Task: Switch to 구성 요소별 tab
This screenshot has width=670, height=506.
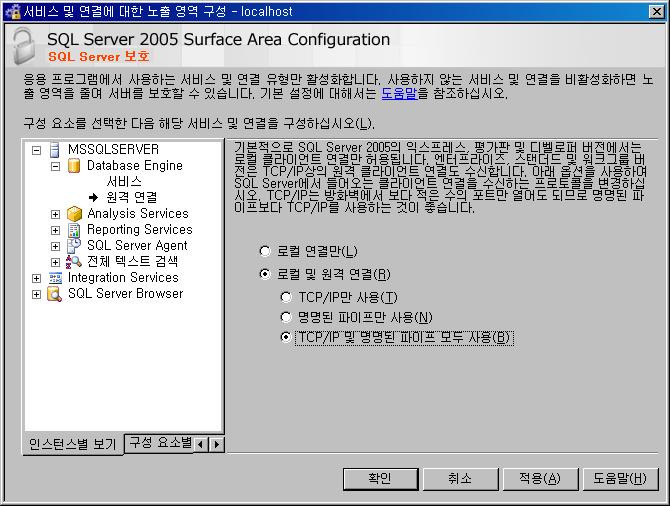Action: coord(159,443)
